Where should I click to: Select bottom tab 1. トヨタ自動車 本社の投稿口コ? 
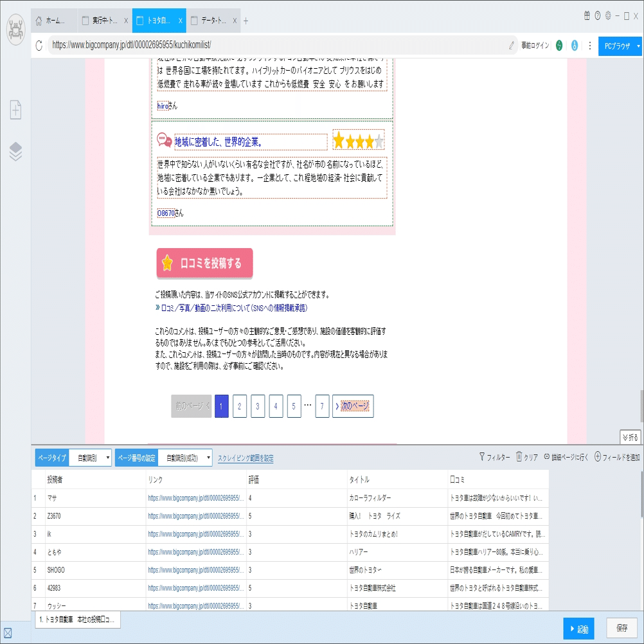pos(76,620)
